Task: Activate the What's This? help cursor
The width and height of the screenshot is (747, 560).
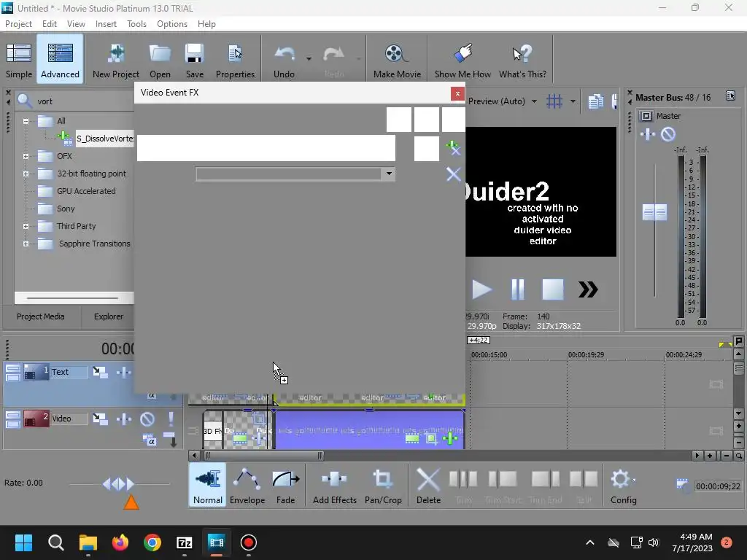Action: (522, 60)
